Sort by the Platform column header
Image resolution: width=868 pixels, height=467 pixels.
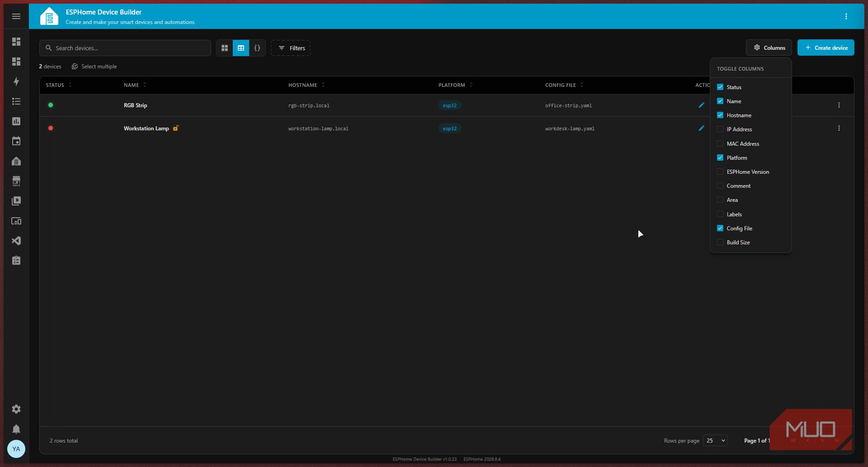(x=455, y=85)
